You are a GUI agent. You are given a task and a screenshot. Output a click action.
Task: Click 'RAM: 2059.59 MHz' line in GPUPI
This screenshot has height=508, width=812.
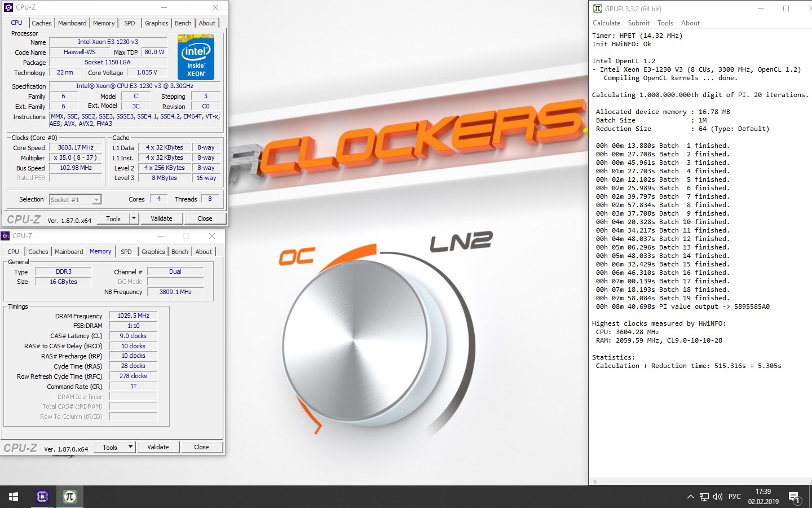pyautogui.click(x=659, y=340)
